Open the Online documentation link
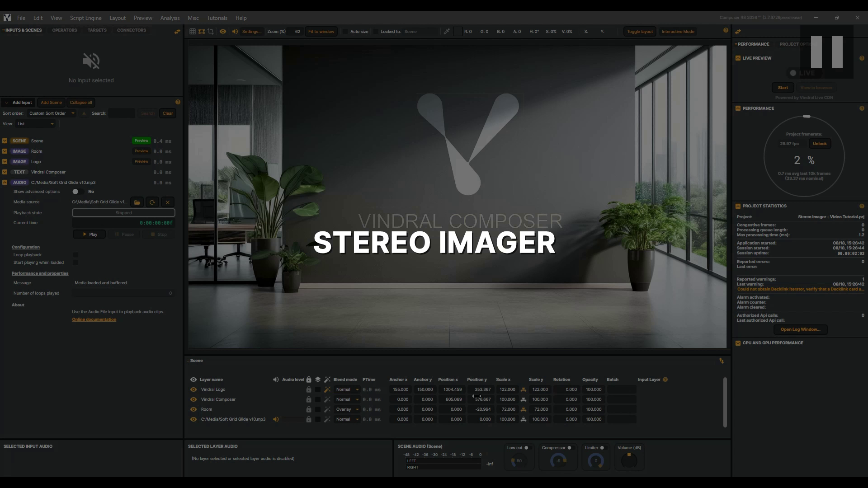 (94, 319)
